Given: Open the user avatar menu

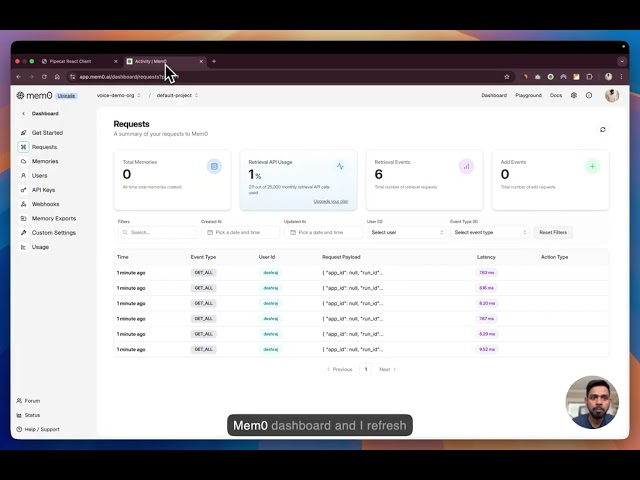Looking at the screenshot, I should coord(611,96).
